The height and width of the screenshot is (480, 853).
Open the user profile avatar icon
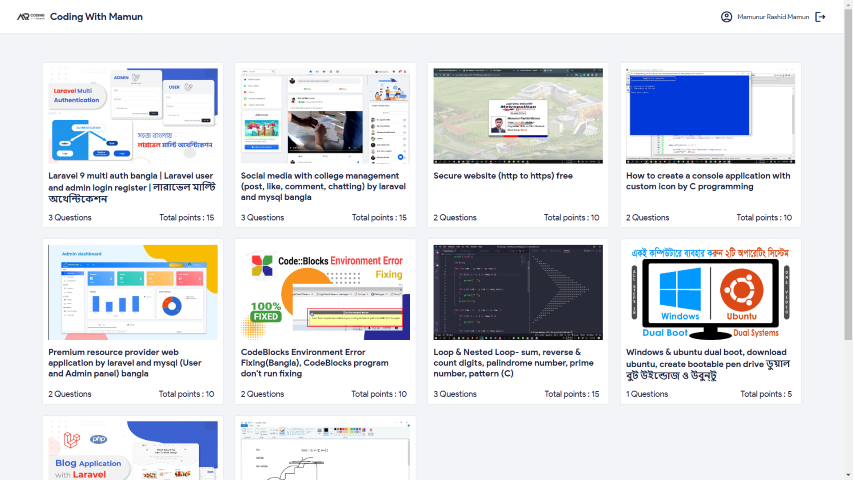[726, 17]
